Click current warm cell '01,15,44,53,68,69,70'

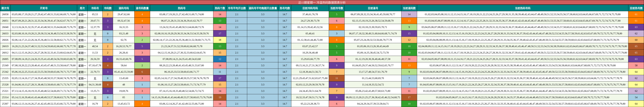[373, 78]
